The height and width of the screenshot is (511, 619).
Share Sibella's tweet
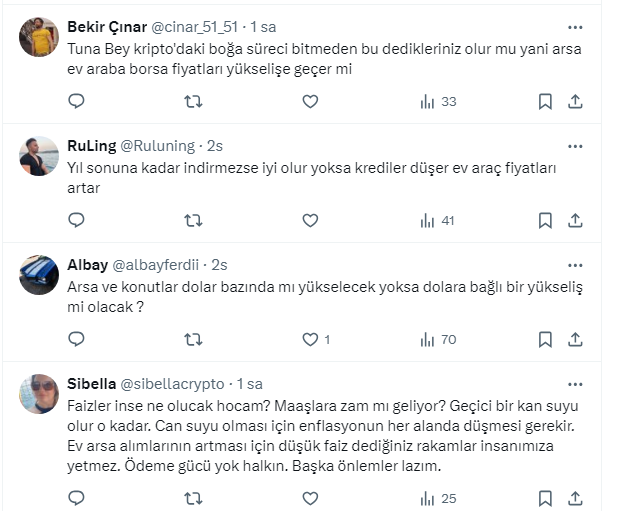point(575,497)
